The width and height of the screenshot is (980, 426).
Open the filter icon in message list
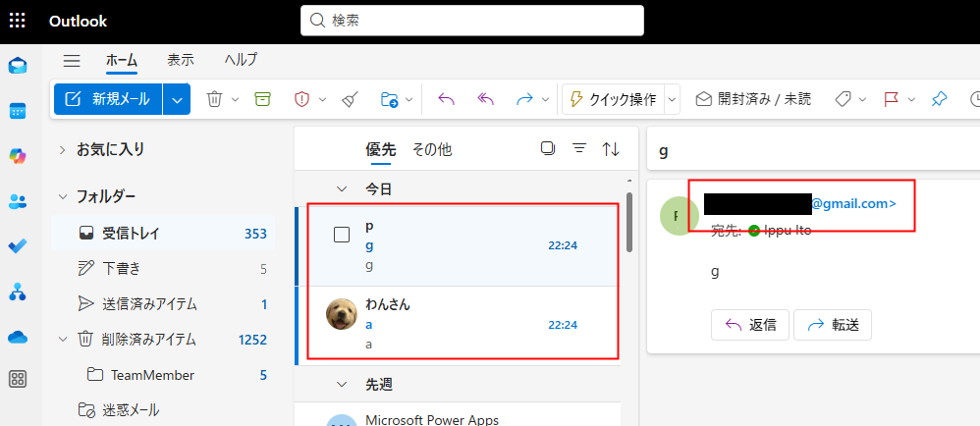579,148
